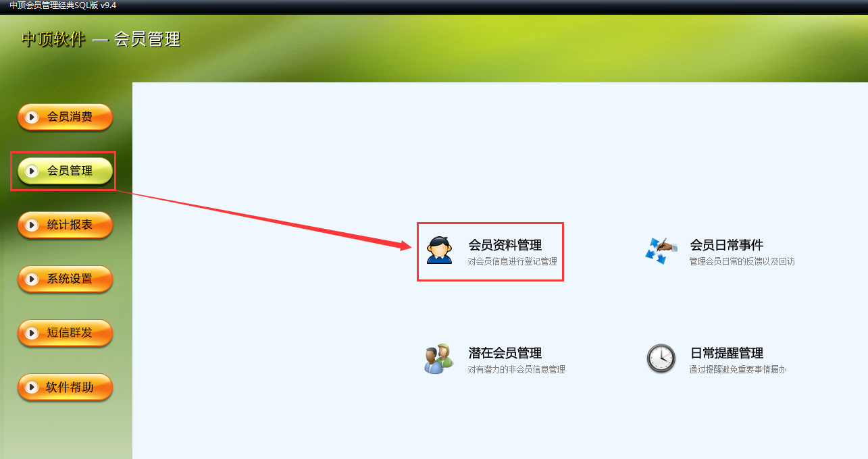The image size is (868, 459).
Task: Open the 会员资料管理 person icon
Action: pyautogui.click(x=439, y=250)
